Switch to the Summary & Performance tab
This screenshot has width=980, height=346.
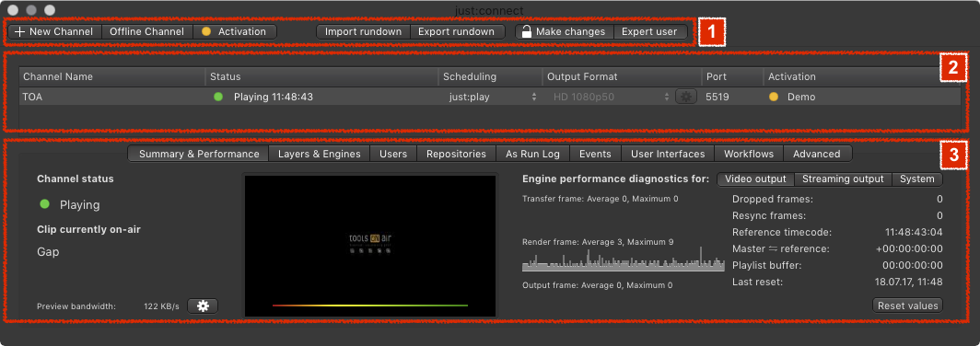(199, 154)
